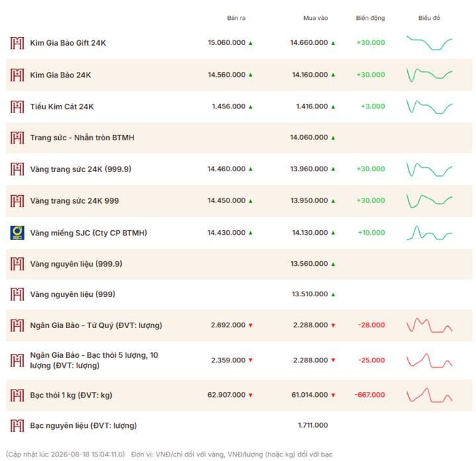476x461 pixels.
Task: Click the green up arrow next to 15.060.000
Action: point(251,43)
